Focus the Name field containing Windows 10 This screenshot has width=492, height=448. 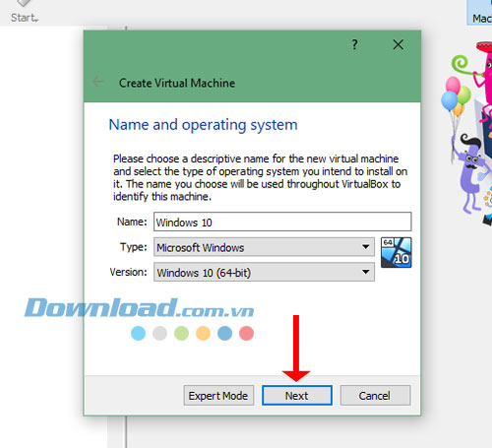coord(282,222)
